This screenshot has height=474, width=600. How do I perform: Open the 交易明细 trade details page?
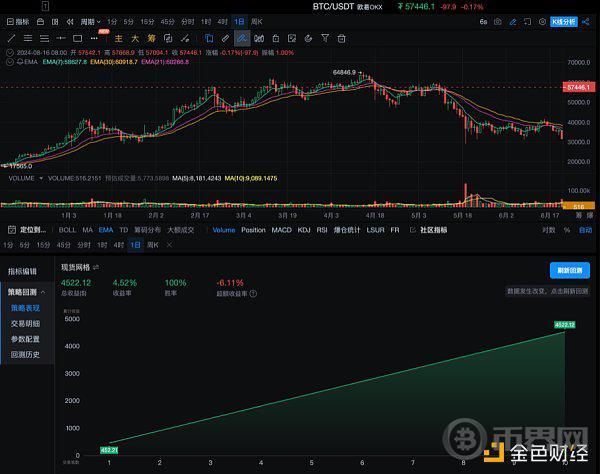coord(25,324)
